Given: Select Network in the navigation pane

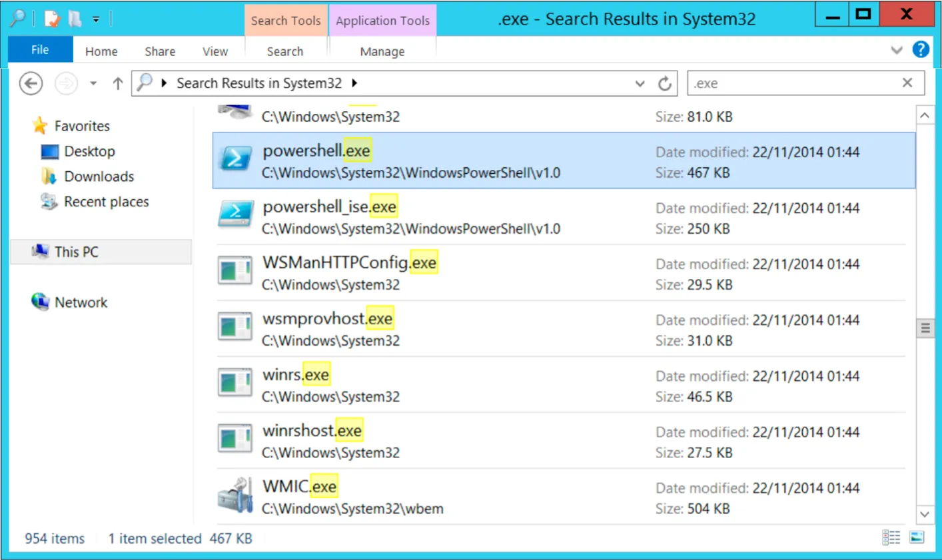Looking at the screenshot, I should pyautogui.click(x=81, y=302).
